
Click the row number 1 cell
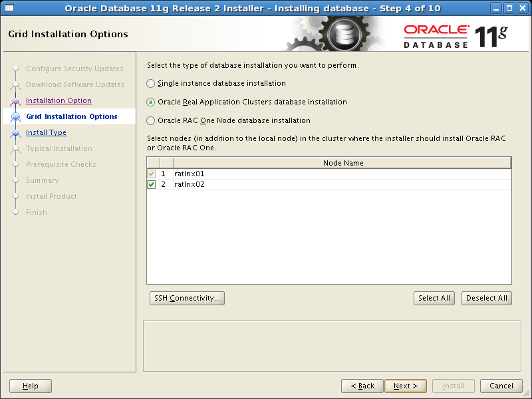[x=166, y=174]
